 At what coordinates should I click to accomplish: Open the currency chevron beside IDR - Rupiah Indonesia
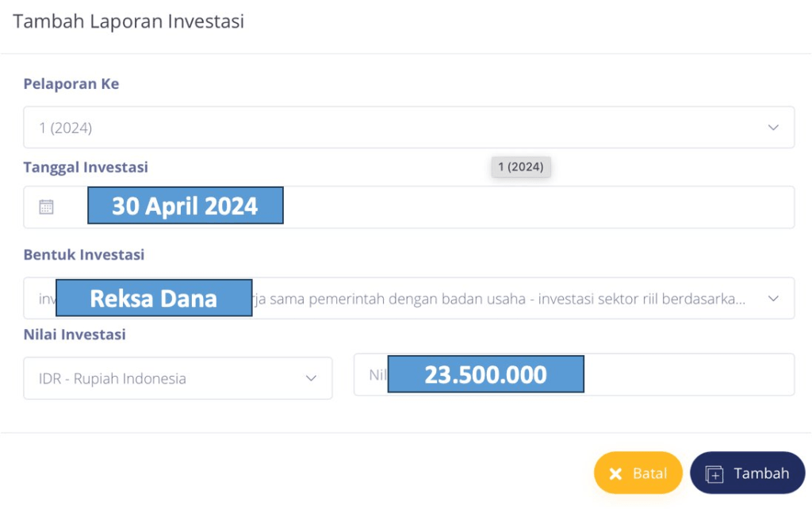click(311, 378)
